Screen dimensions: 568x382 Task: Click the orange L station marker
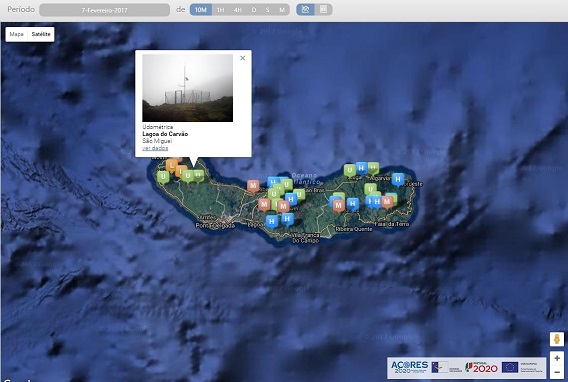point(172,165)
